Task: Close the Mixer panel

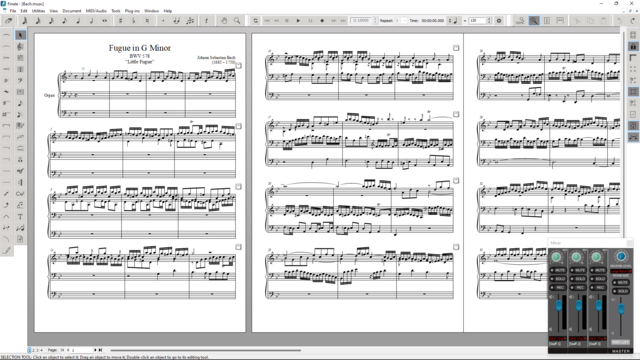Action: tap(630, 243)
